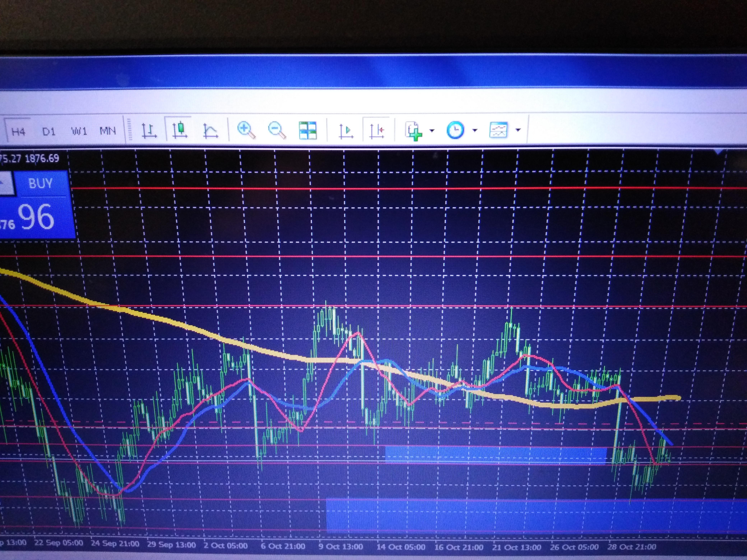Viewport: 747px width, 560px height.
Task: Click the 9 Oct 13:00 time label
Action: [341, 546]
